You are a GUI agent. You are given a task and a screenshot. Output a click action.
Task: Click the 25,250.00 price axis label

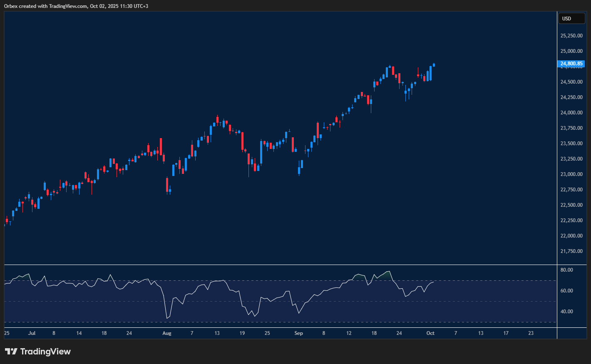571,36
